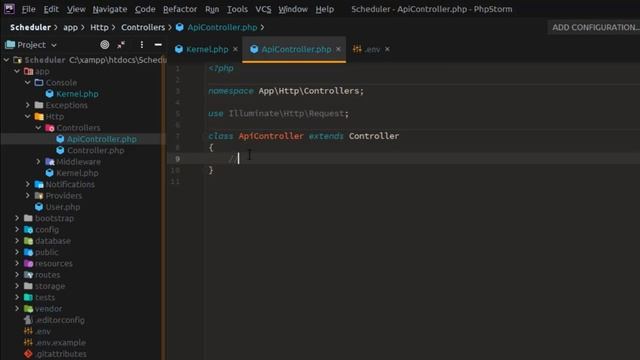
Task: Click the locate-file target icon in Project panel
Action: pos(104,44)
